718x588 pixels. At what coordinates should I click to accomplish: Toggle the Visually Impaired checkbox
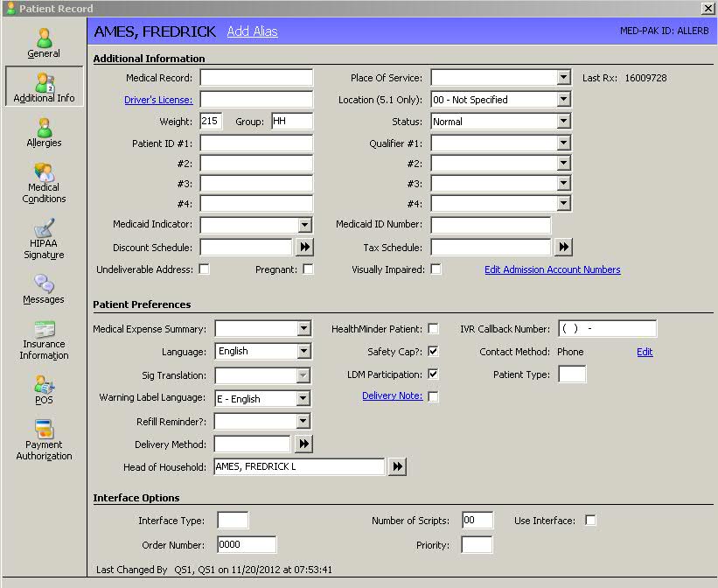point(436,269)
